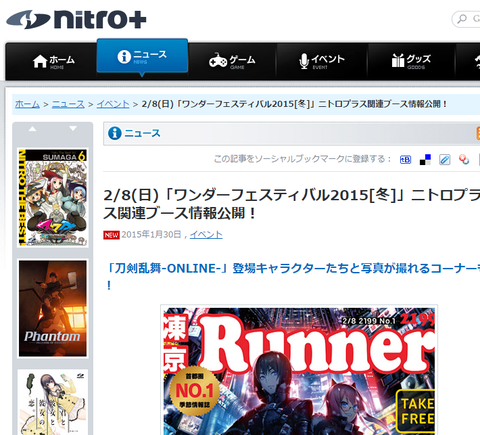Bookmark article with Delicious icon
The width and height of the screenshot is (480, 435).
(x=425, y=160)
